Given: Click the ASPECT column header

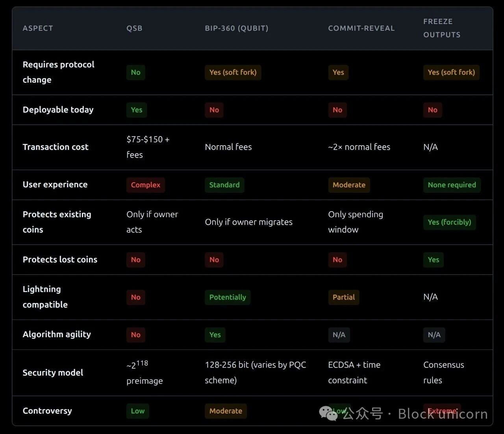Looking at the screenshot, I should pyautogui.click(x=38, y=28).
